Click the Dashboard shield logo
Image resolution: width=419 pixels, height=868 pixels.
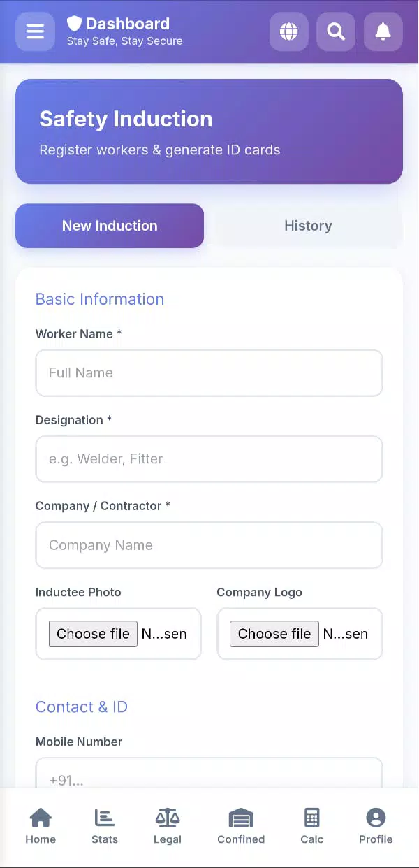[x=74, y=24]
